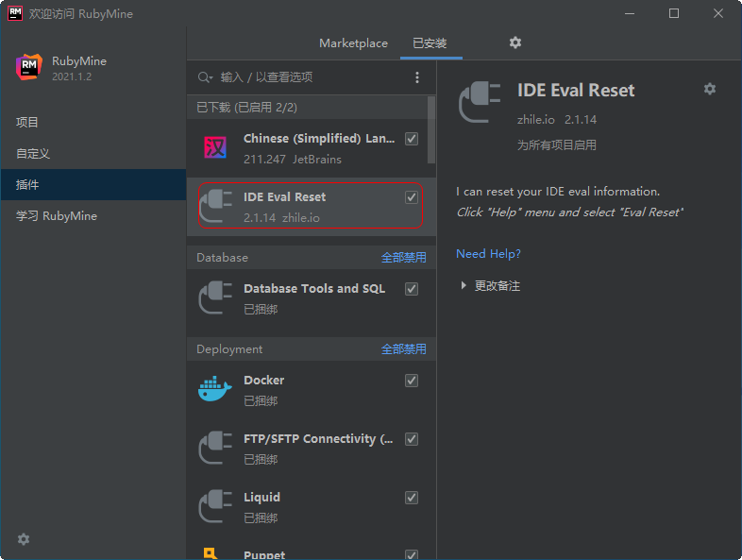Click the Database group header label
The image size is (742, 560).
222,258
